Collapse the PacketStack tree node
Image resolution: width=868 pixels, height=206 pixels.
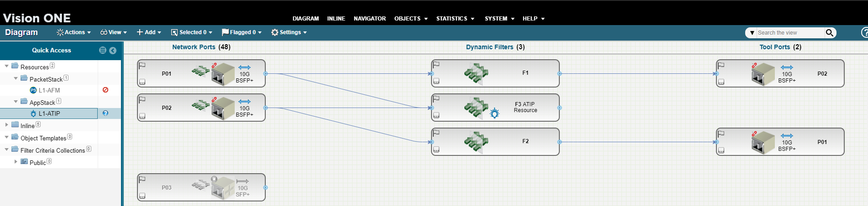(x=16, y=78)
